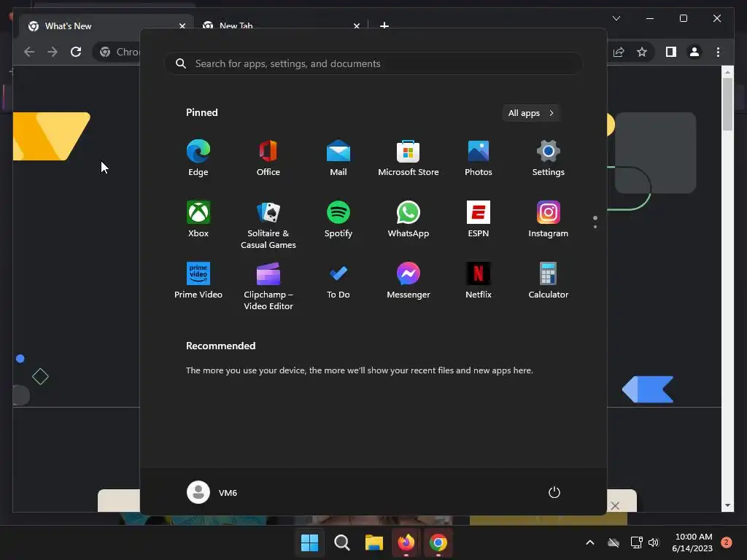Open WhatsApp
This screenshot has height=560, width=747.
(409, 219)
